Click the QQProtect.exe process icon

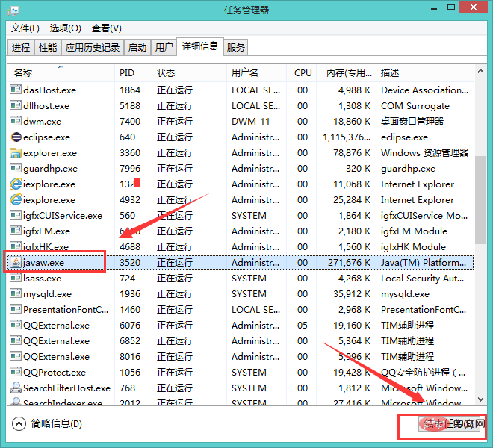pyautogui.click(x=16, y=373)
